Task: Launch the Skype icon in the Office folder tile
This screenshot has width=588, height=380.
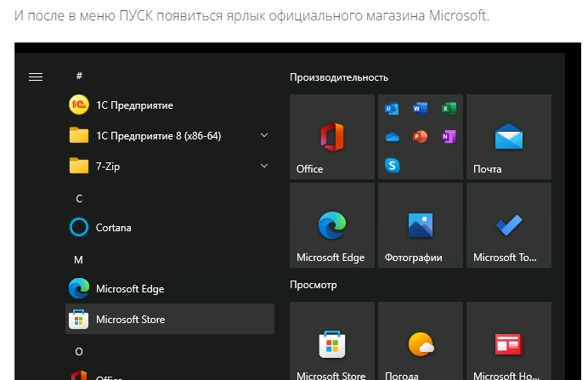Action: tap(393, 165)
